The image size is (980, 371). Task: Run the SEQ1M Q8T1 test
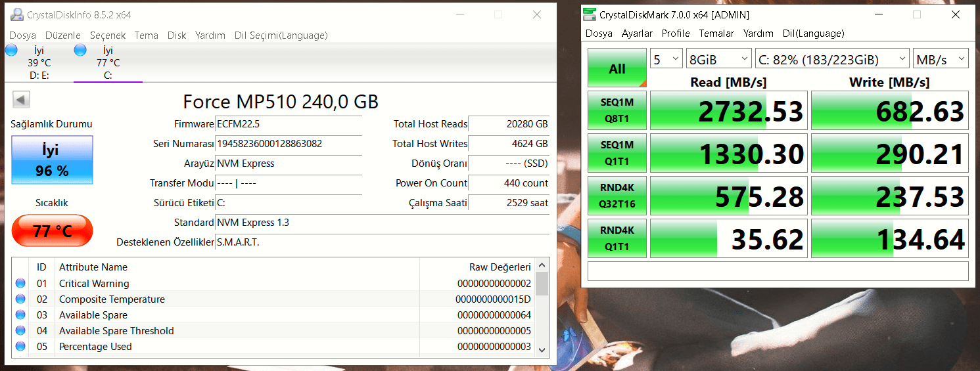617,110
